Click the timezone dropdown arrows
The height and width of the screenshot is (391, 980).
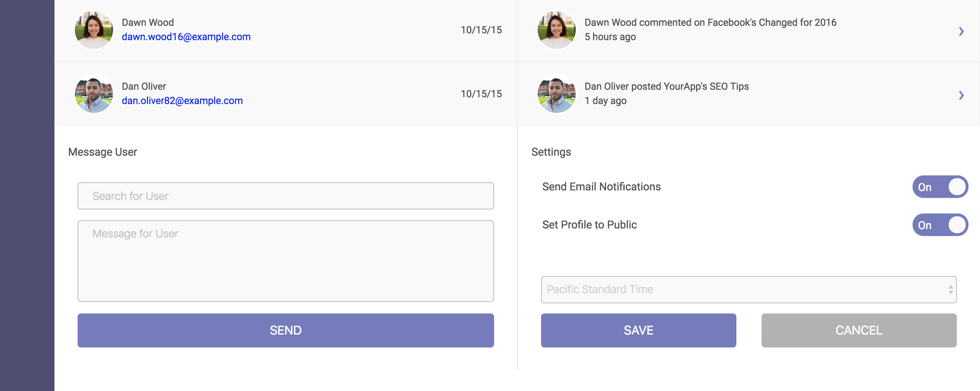[950, 290]
